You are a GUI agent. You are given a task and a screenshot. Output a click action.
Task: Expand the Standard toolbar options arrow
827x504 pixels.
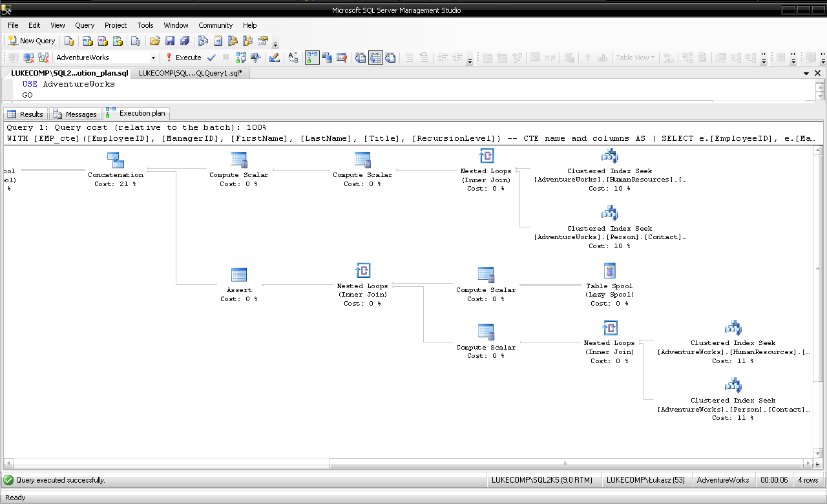276,44
